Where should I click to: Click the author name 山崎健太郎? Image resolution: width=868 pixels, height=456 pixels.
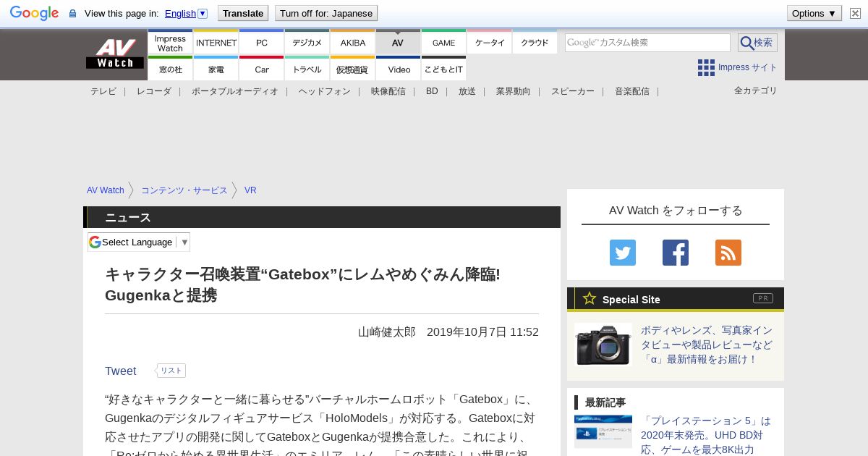tap(387, 332)
